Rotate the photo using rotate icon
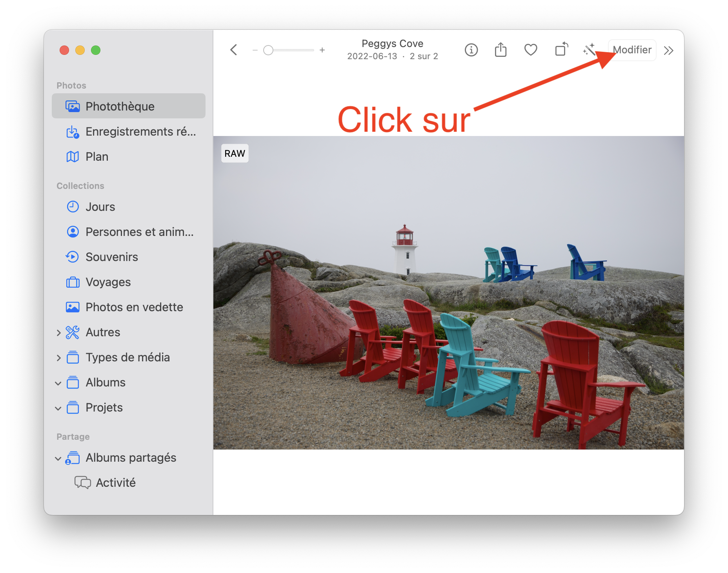Image resolution: width=728 pixels, height=573 pixels. pyautogui.click(x=561, y=50)
